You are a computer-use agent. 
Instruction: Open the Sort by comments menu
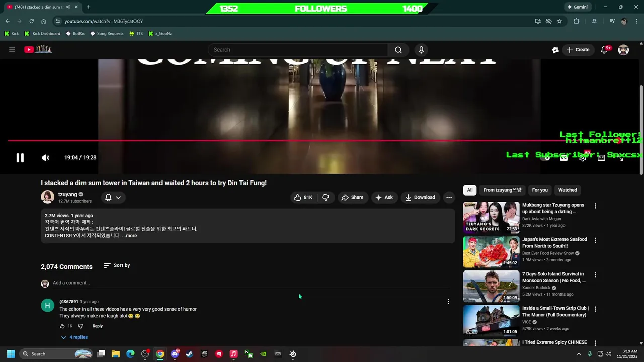point(117,265)
